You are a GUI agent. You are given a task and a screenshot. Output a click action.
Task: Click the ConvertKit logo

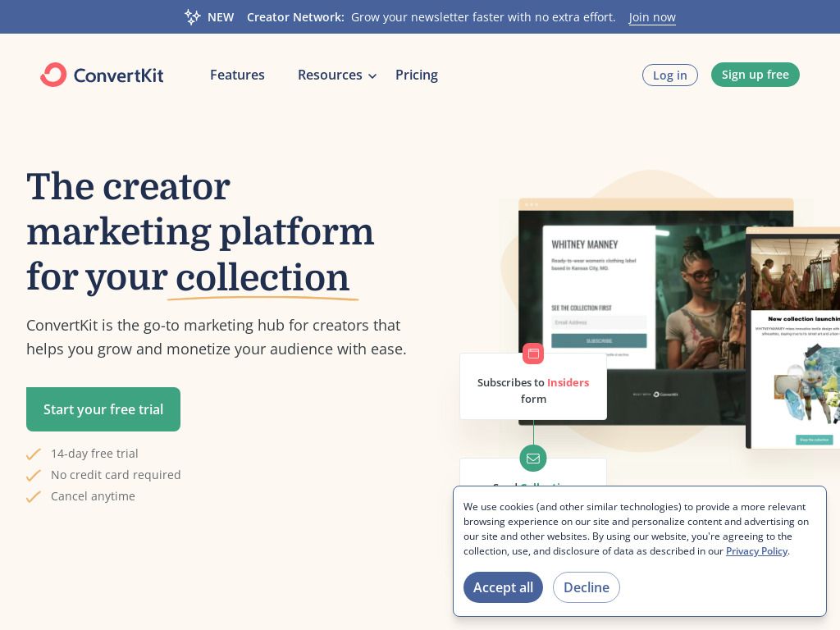102,75
